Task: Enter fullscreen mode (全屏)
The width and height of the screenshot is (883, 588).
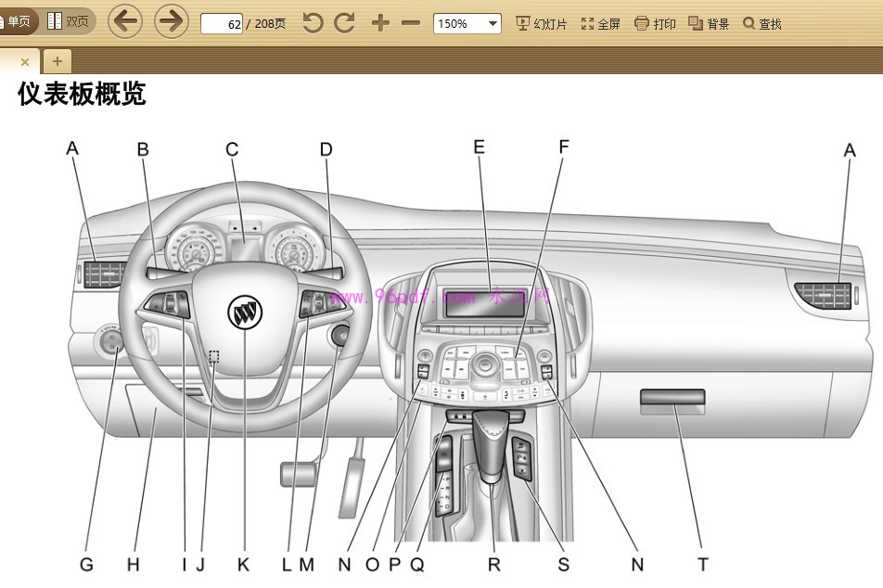Action: coord(600,24)
